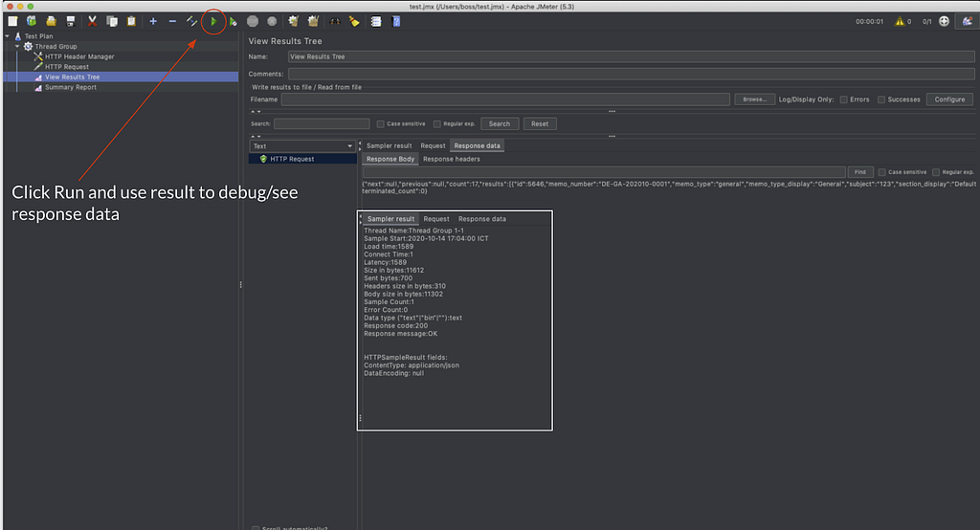Click the Comments input field

point(632,74)
